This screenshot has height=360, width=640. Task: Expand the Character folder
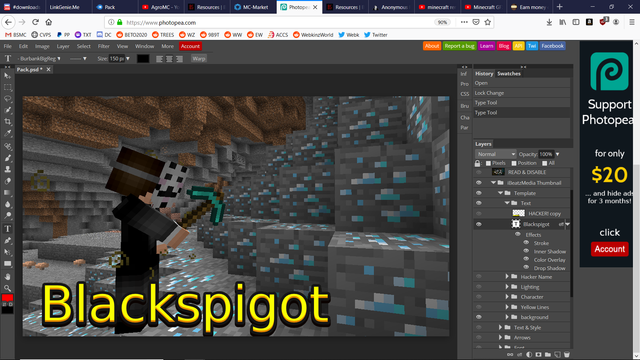click(x=507, y=297)
